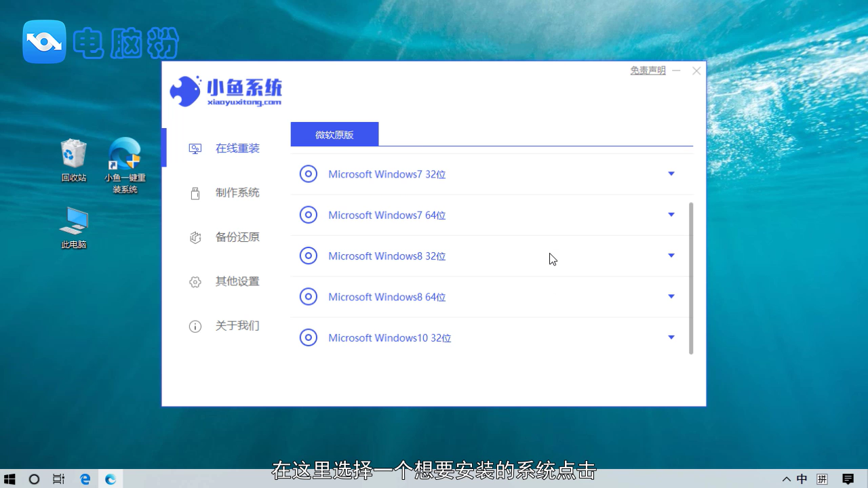Viewport: 868px width, 488px height.
Task: Open the Windows Start menu
Action: (x=9, y=479)
